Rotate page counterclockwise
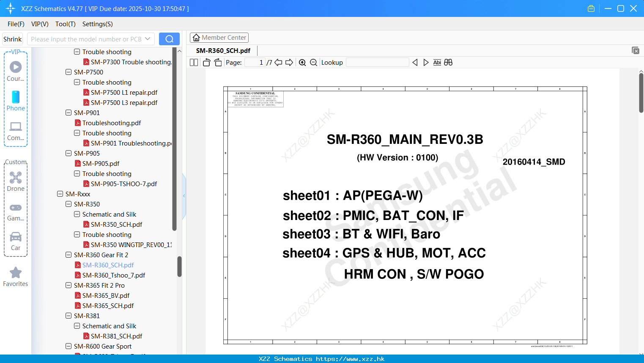Image resolution: width=644 pixels, height=363 pixels. 206,63
